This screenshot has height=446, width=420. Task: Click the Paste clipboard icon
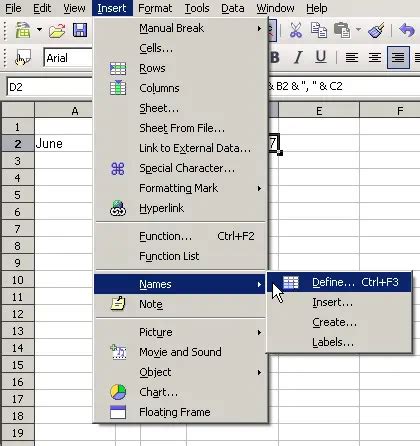coord(342,30)
